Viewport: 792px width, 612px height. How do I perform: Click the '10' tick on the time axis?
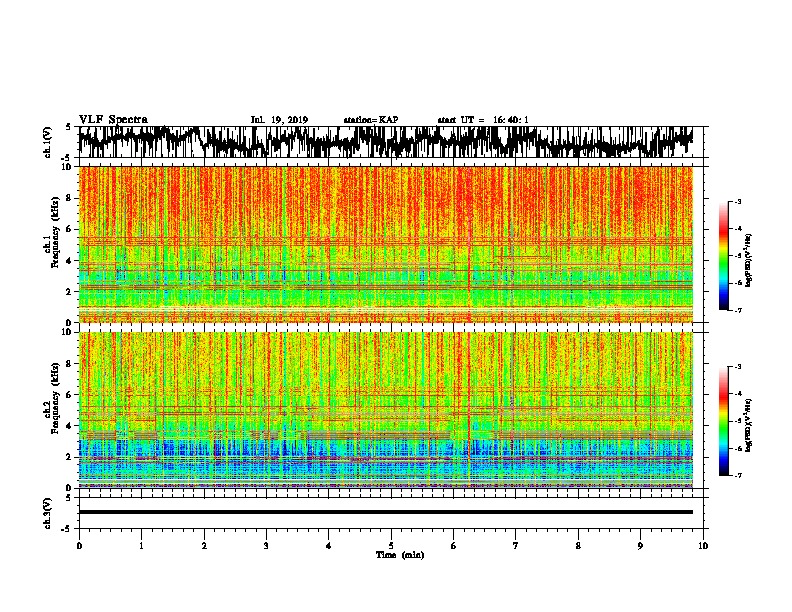[x=703, y=545]
